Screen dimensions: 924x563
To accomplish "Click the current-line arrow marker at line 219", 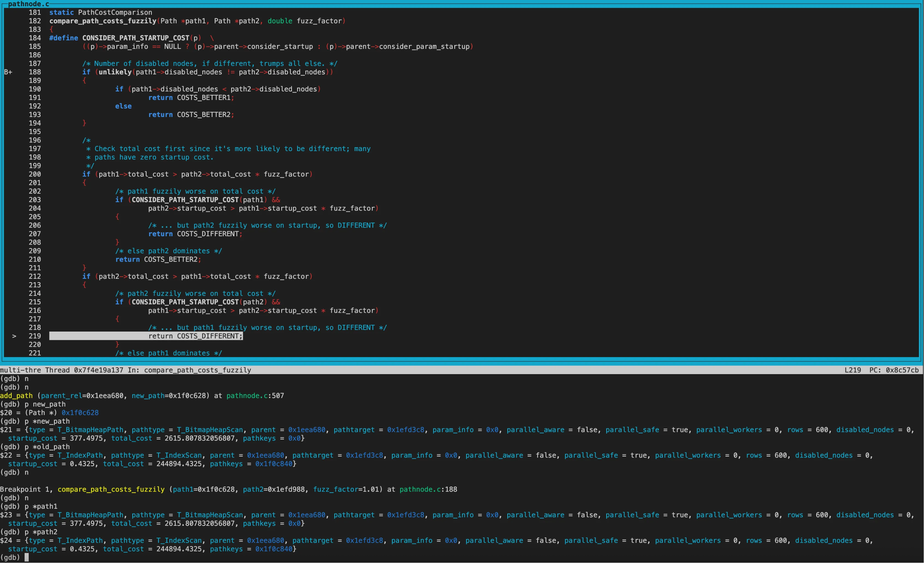I will point(14,336).
